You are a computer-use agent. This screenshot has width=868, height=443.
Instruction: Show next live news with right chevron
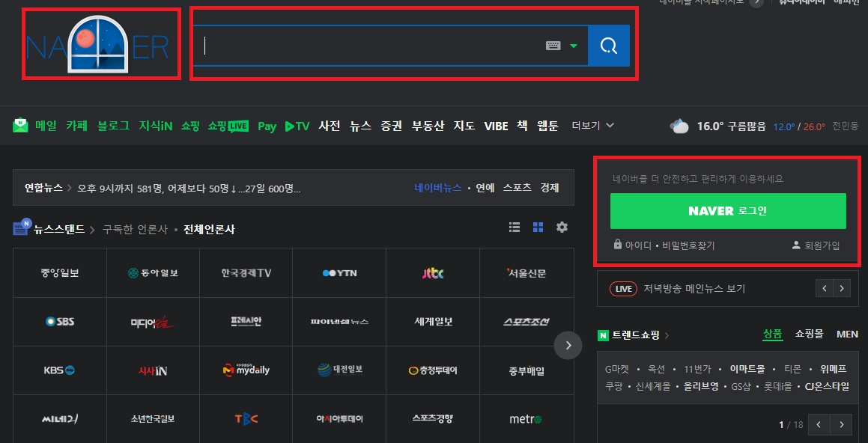842,288
